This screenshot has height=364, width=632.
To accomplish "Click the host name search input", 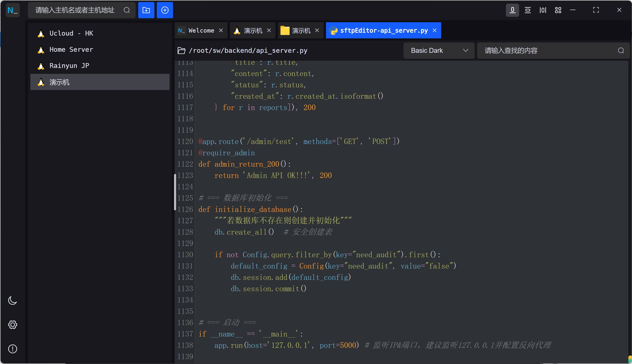I will pyautogui.click(x=75, y=10).
